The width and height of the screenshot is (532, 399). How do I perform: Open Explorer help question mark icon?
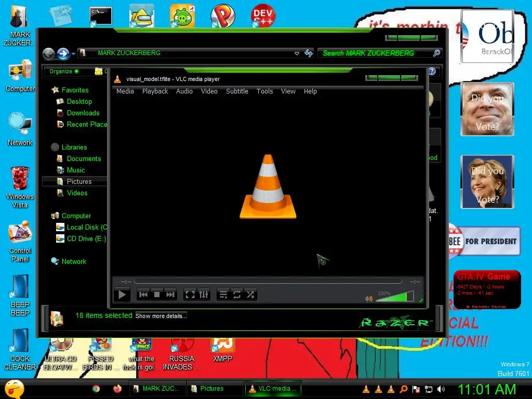point(432,71)
